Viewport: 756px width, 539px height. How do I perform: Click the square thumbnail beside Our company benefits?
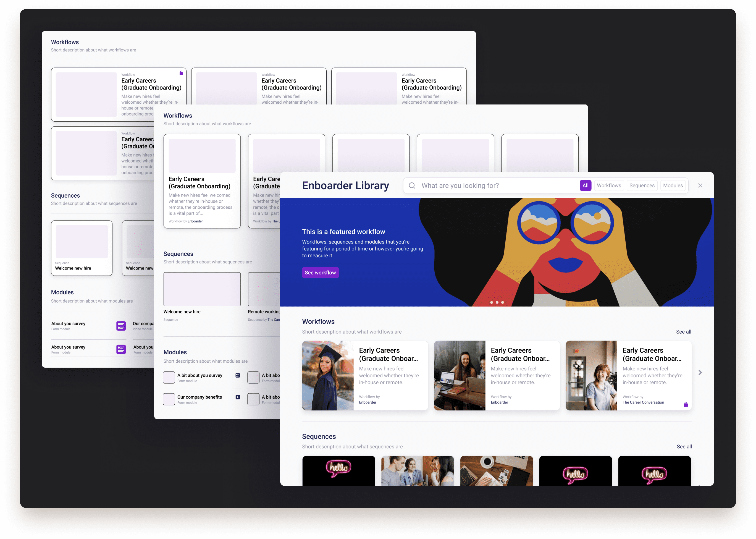169,399
